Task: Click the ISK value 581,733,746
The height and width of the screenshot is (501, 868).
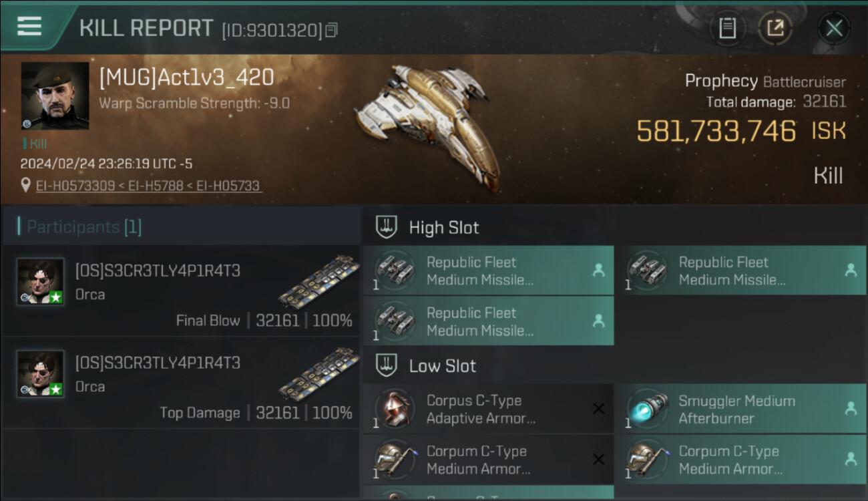Action: point(716,131)
